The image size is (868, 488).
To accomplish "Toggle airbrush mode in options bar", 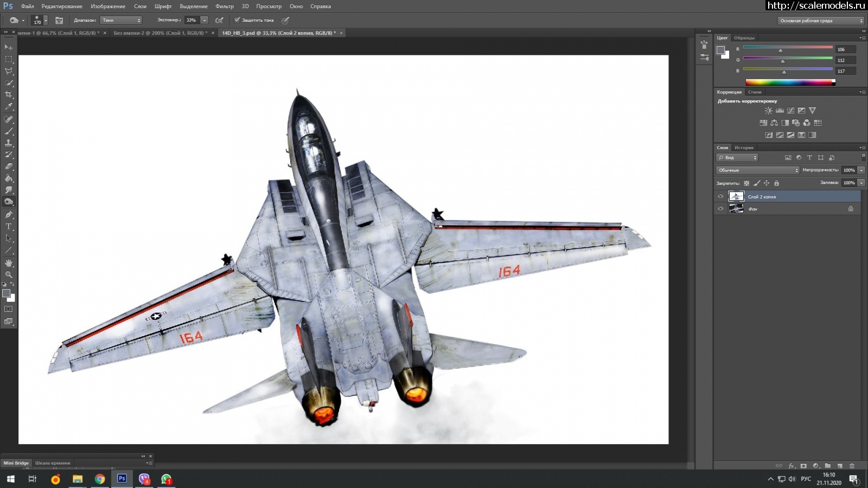I will [x=219, y=21].
